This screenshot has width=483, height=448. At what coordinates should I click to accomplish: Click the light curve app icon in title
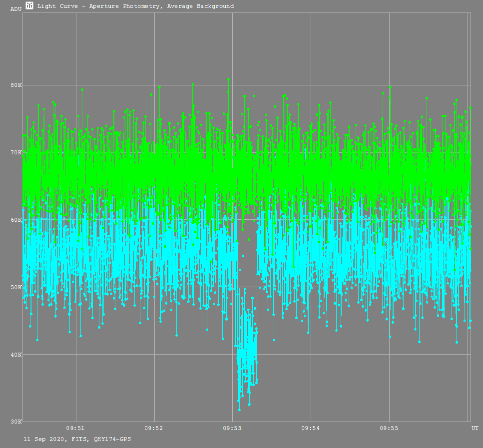[x=29, y=5]
